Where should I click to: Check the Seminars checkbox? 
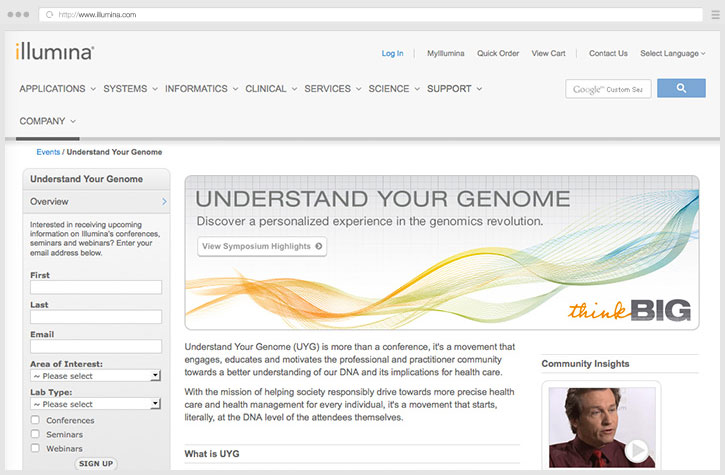[x=36, y=435]
